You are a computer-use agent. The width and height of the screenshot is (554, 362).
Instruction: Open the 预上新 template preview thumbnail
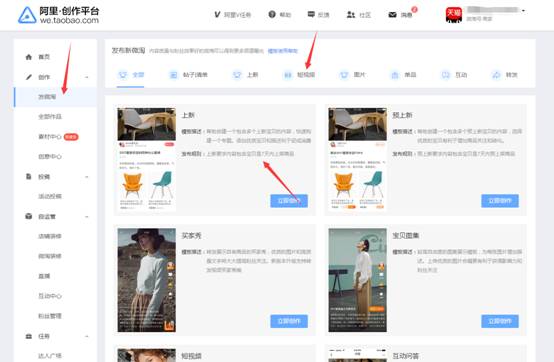coord(358,160)
